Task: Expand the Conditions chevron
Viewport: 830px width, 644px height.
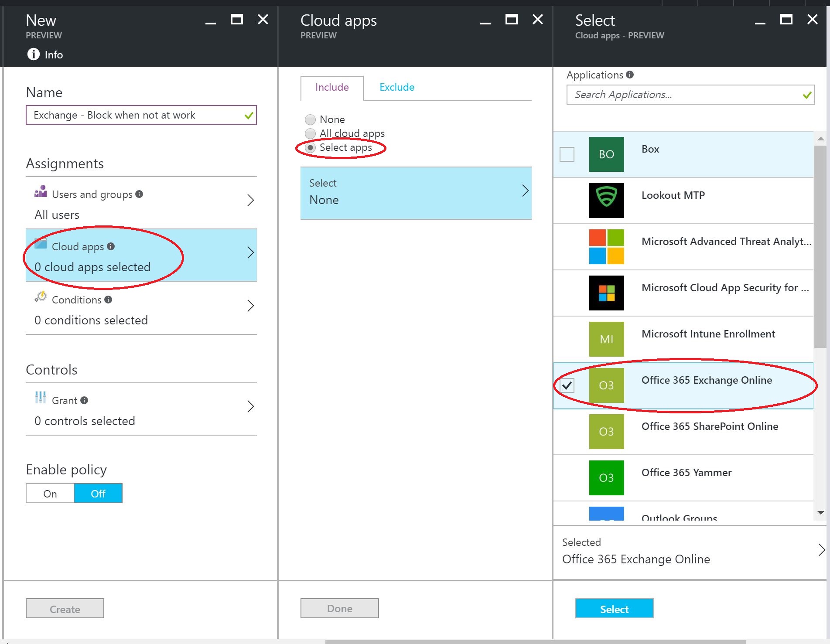Action: (250, 306)
